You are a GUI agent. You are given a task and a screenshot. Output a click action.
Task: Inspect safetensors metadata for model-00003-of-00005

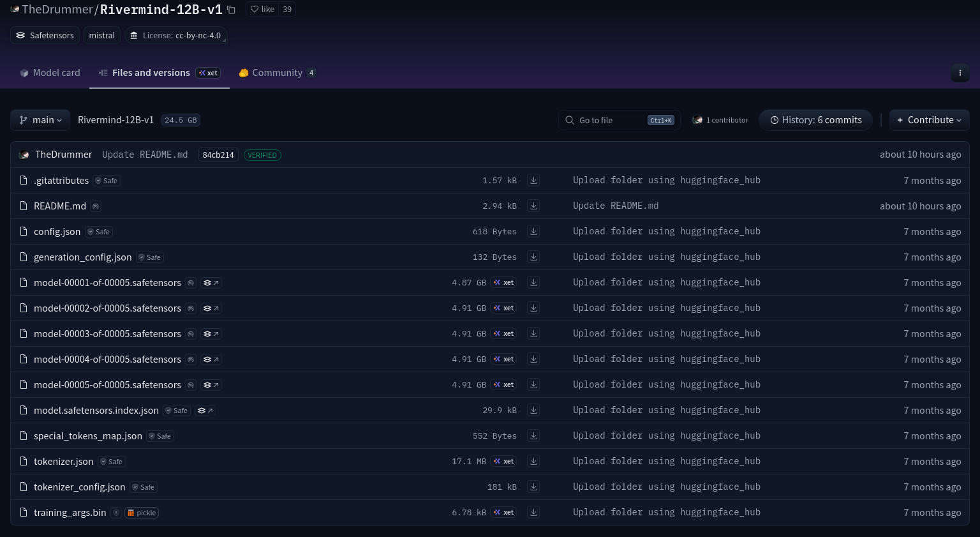coord(211,334)
